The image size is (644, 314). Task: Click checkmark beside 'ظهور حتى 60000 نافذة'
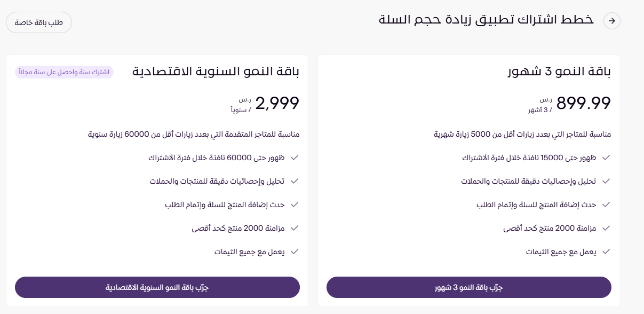pos(294,158)
